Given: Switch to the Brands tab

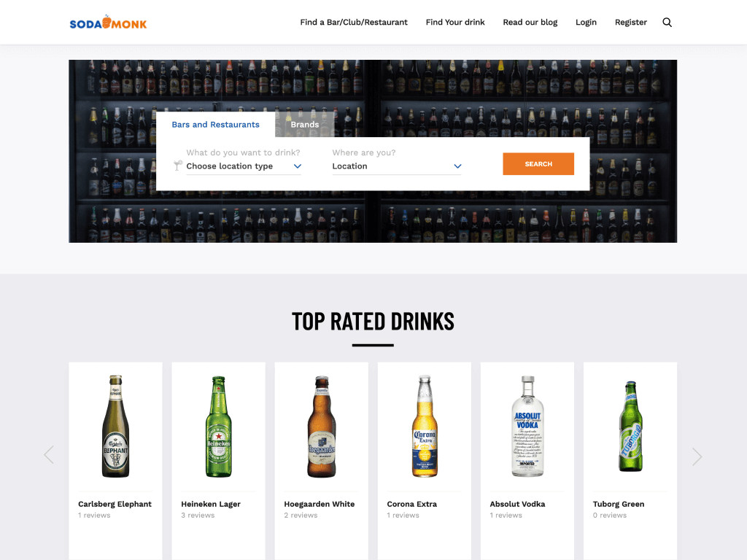Looking at the screenshot, I should 305,125.
